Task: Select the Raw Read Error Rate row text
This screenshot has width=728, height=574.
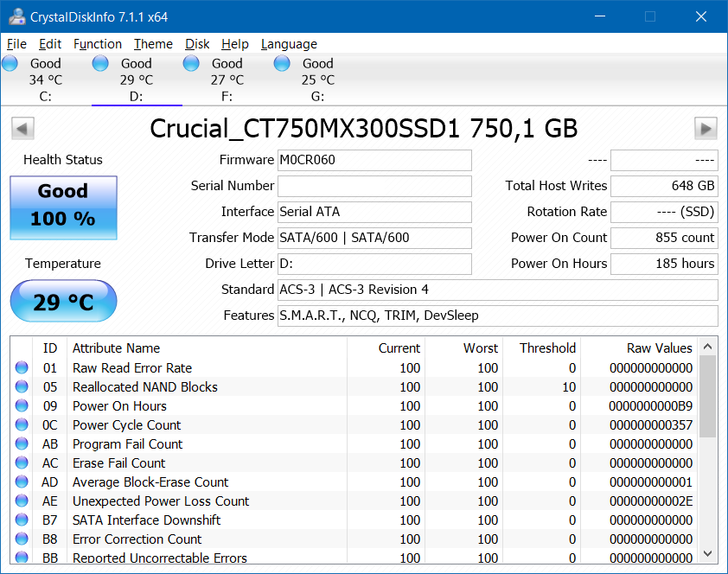Action: [132, 368]
